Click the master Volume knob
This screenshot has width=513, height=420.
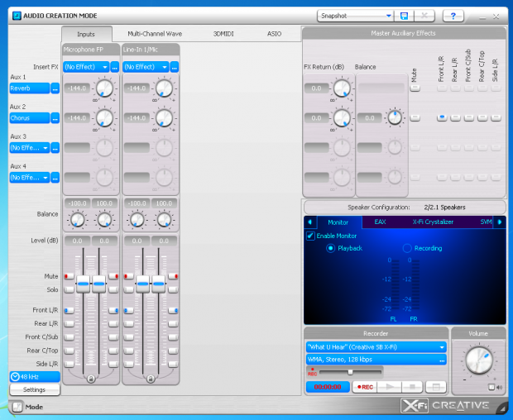[477, 360]
